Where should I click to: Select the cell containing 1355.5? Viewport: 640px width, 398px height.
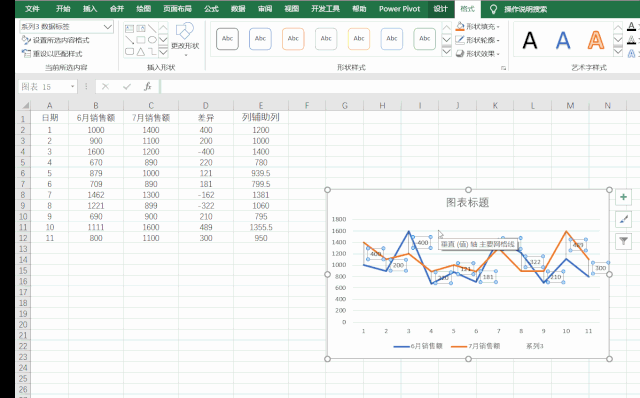click(261, 227)
